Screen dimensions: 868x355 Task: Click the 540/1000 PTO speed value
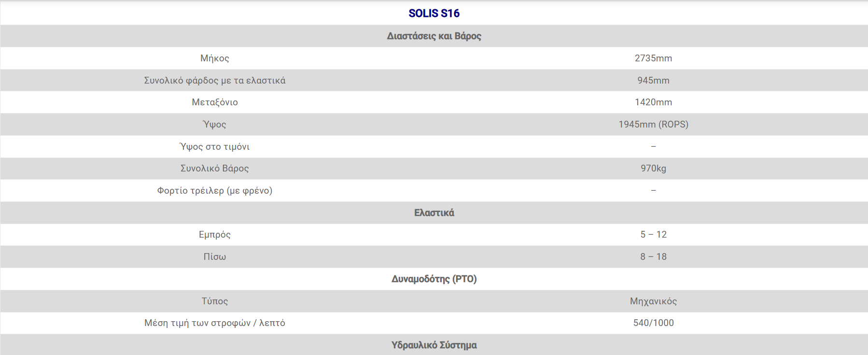[x=653, y=323]
